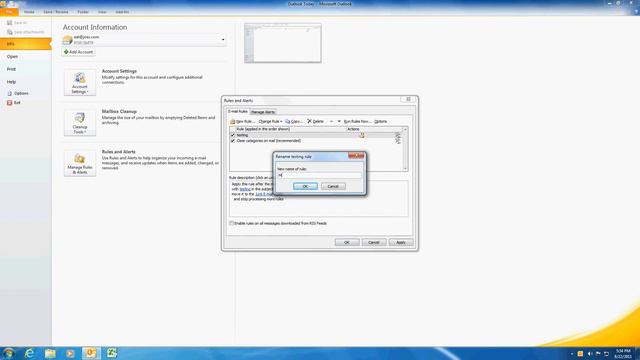Click the testing rule action icon

coord(362,135)
